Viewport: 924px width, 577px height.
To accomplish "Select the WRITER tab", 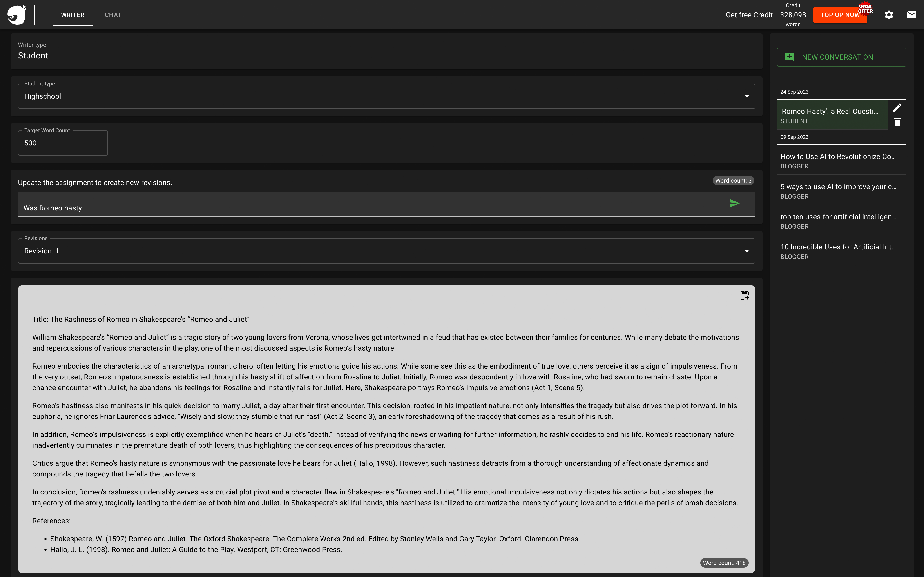I will coord(72,15).
